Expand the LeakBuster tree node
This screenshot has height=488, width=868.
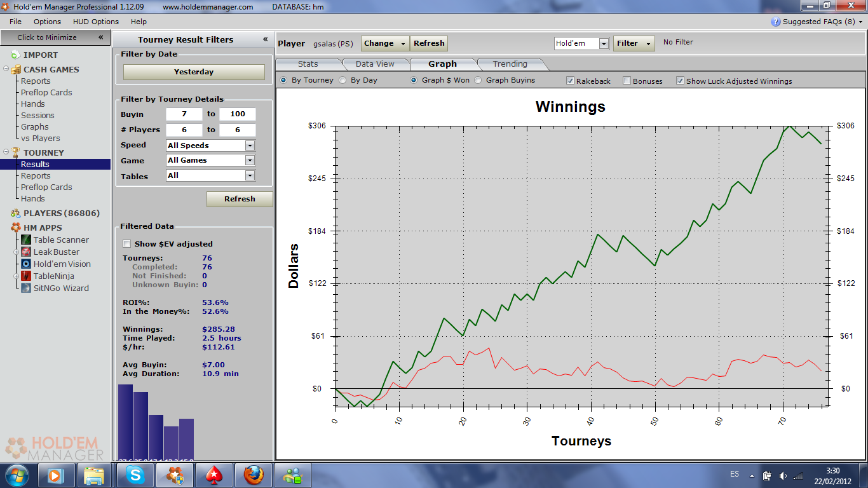click(x=17, y=252)
